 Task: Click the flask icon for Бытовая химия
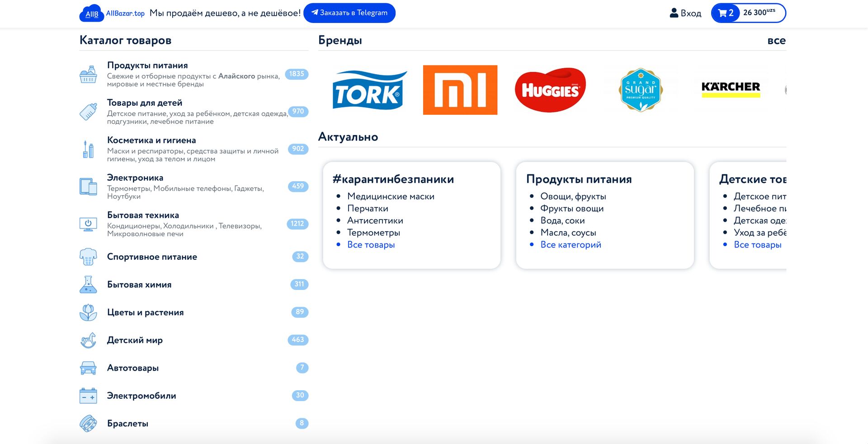point(88,285)
